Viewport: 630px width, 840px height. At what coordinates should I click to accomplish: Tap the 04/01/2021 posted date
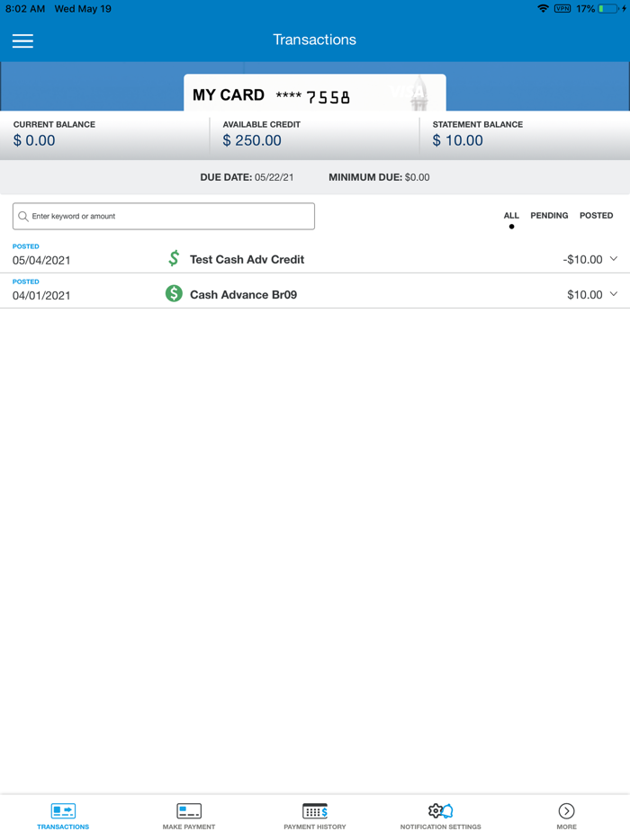pyautogui.click(x=41, y=296)
